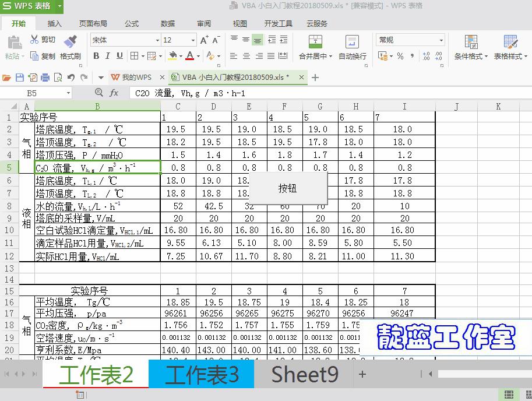Toggle italic formatting
The width and height of the screenshot is (532, 401).
coord(108,57)
